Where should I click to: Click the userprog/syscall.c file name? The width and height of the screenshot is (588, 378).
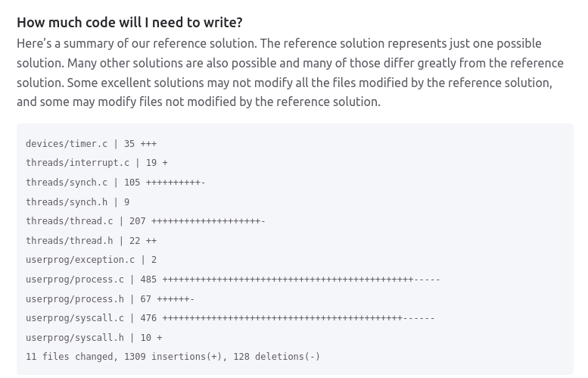[75, 318]
